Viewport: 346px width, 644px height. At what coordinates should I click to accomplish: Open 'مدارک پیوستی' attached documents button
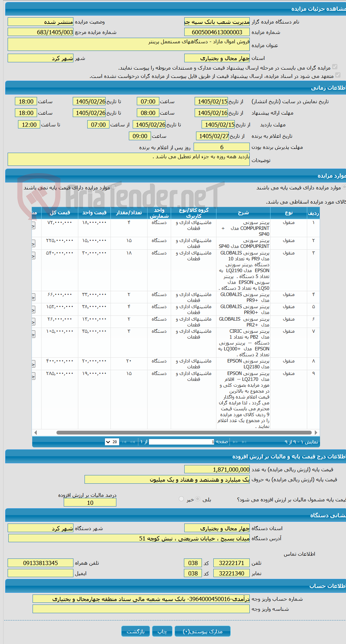[x=203, y=631]
